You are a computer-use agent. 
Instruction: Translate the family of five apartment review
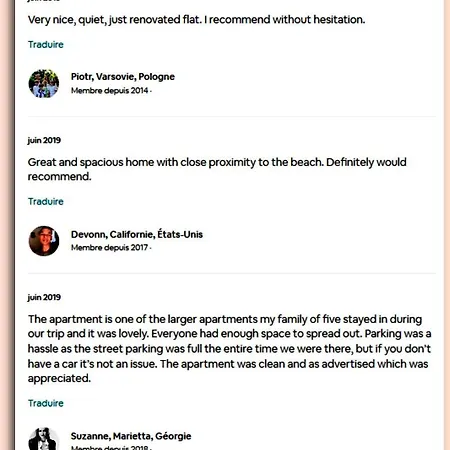46,403
